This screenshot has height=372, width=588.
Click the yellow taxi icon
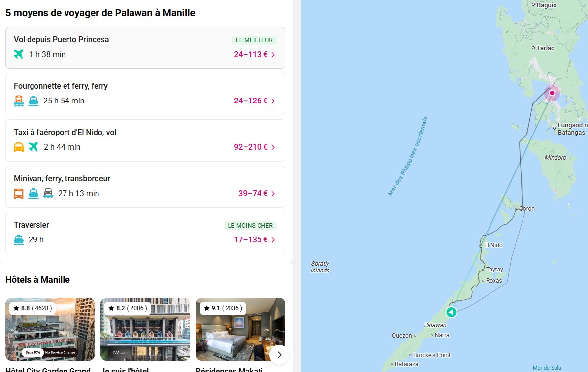click(19, 147)
